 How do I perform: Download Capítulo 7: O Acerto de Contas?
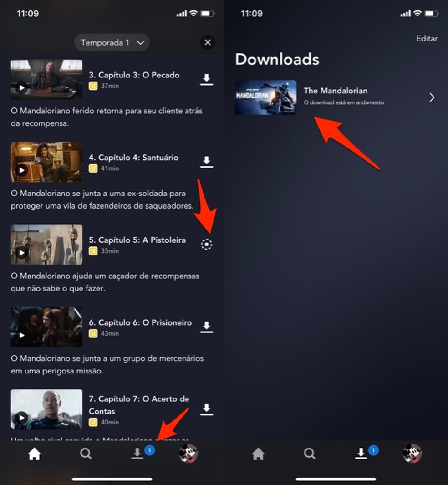coord(207,409)
